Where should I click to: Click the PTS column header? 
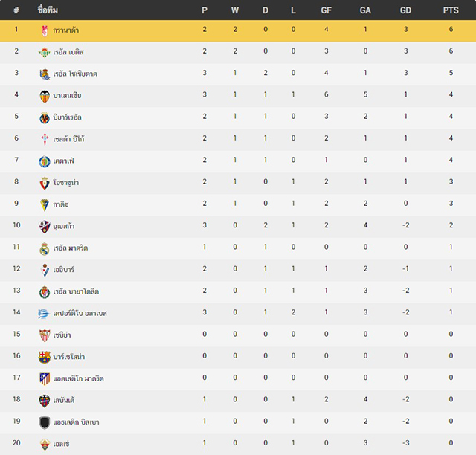[x=451, y=10]
